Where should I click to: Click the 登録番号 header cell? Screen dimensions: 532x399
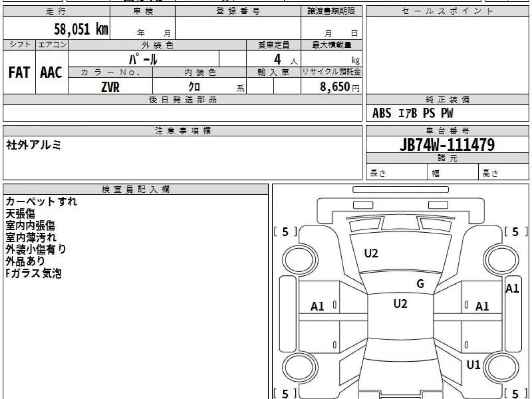coord(238,12)
